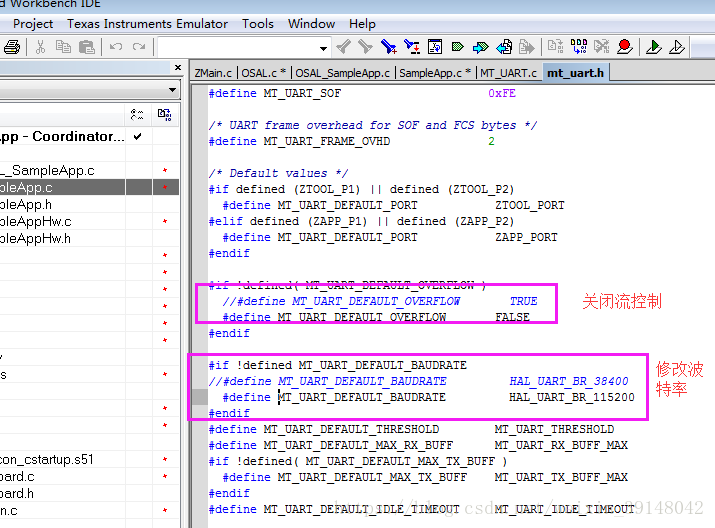Open the quick search combo box dropdown

323,48
